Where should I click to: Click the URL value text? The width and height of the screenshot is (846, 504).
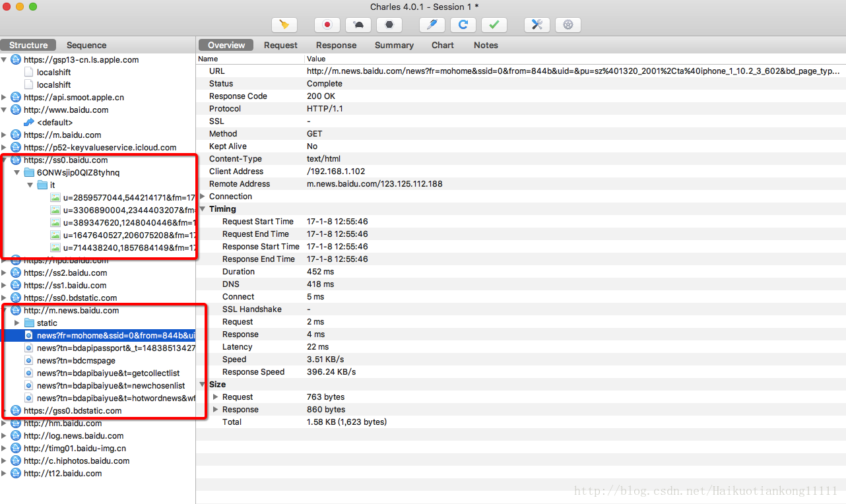[x=573, y=71]
